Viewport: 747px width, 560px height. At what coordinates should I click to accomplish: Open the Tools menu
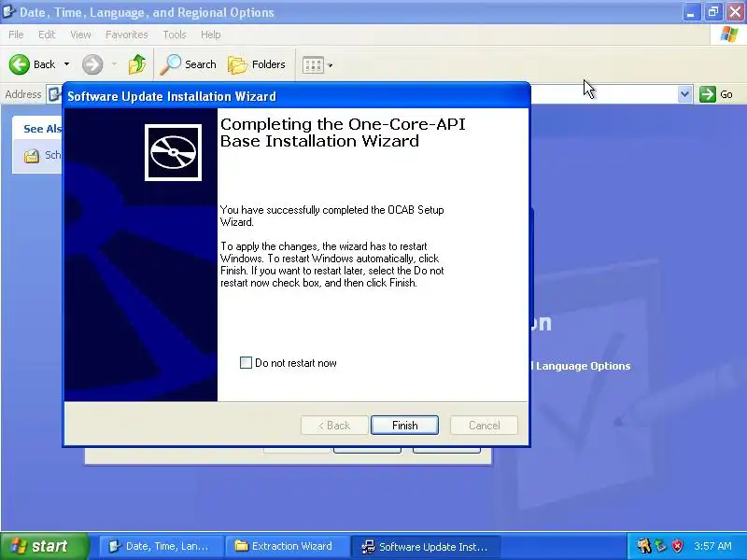point(175,35)
